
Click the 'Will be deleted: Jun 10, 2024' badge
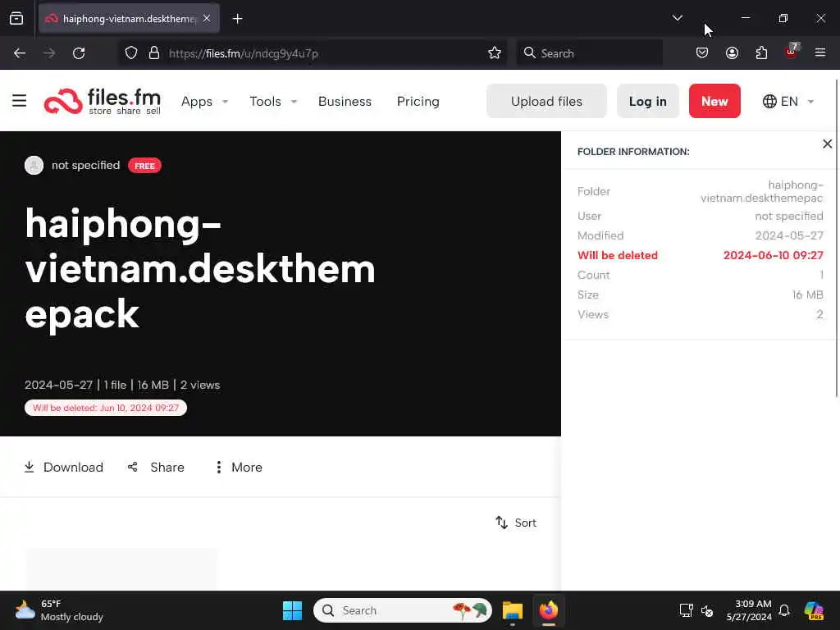point(106,408)
